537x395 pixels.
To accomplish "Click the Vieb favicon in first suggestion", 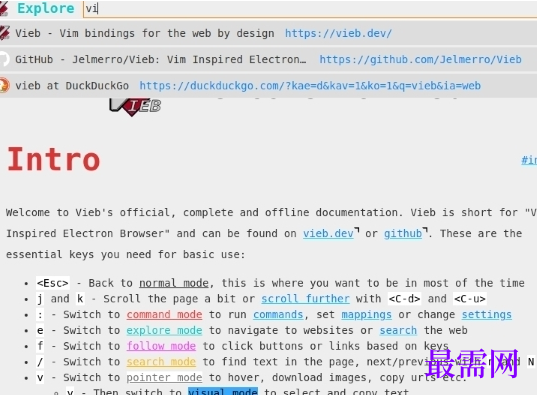I will click(4, 33).
